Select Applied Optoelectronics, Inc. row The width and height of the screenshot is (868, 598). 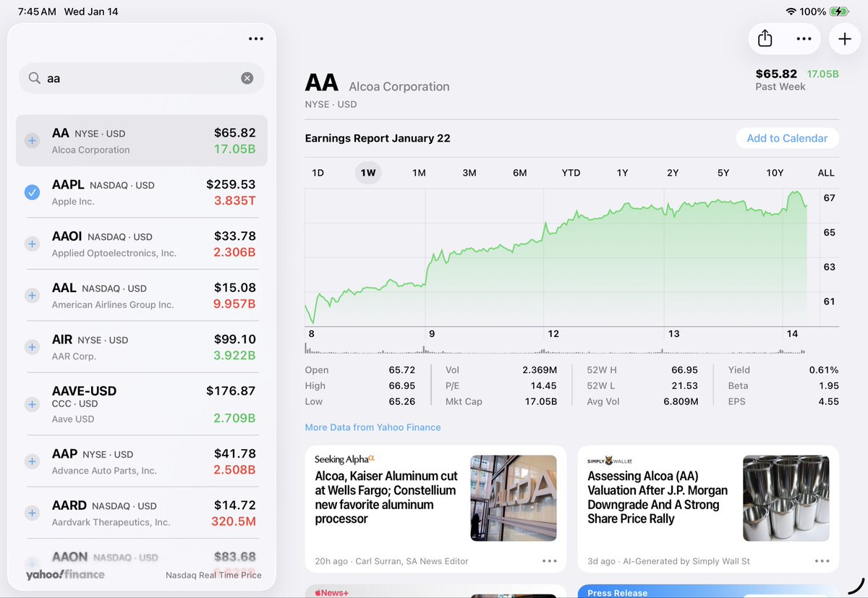point(141,244)
